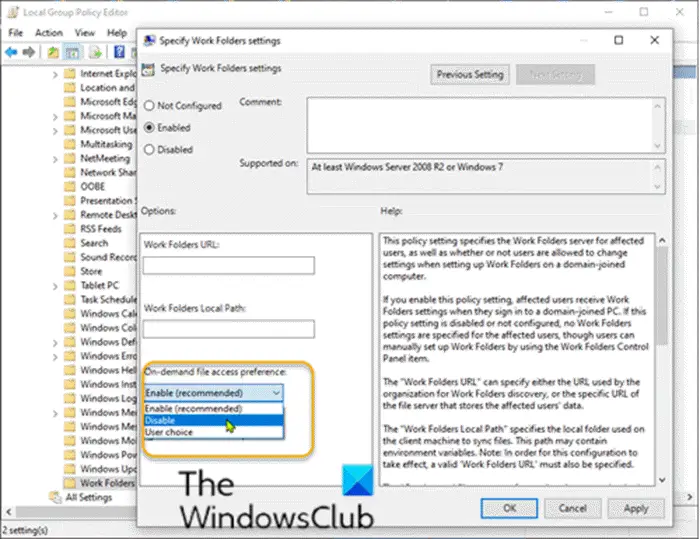Expand the Internet Explorer tree node
Viewport: 700px width, 539px height.
click(55, 74)
